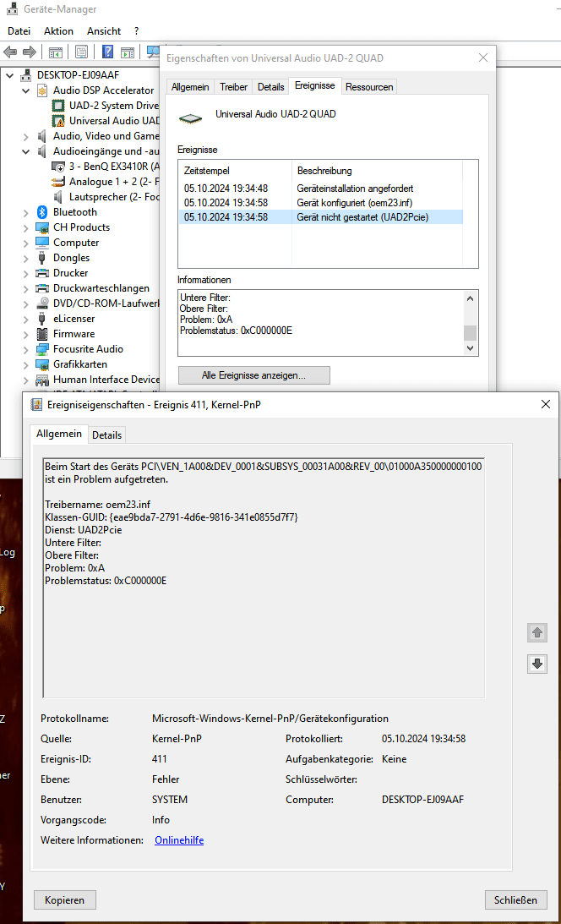Collapse the Audioeingänge und -ausgänge node
561x924 pixels.
tap(26, 151)
